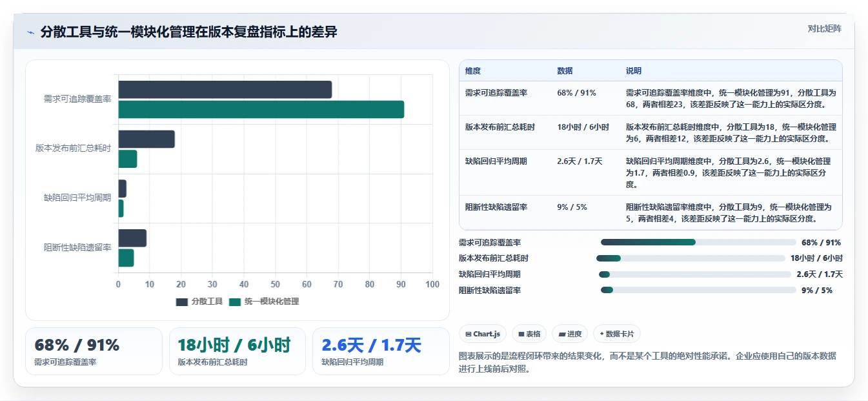Click the 缺陷回归平均周期 progress bar
868x401 pixels.
pyautogui.click(x=694, y=274)
